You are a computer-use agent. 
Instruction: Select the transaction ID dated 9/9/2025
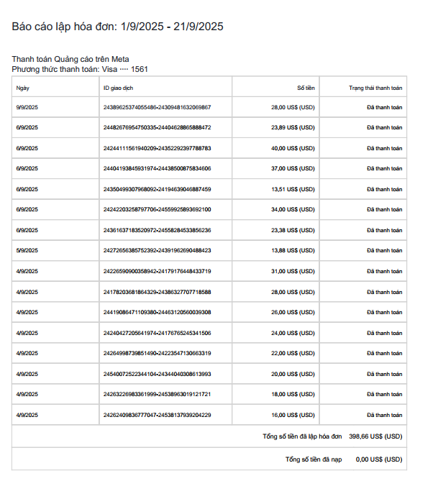pos(157,107)
